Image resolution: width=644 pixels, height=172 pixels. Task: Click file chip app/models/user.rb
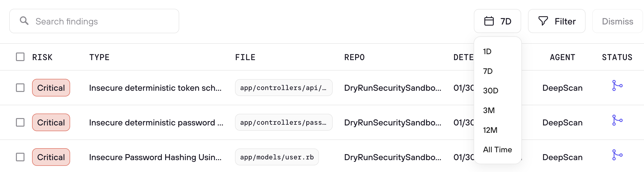point(277,157)
